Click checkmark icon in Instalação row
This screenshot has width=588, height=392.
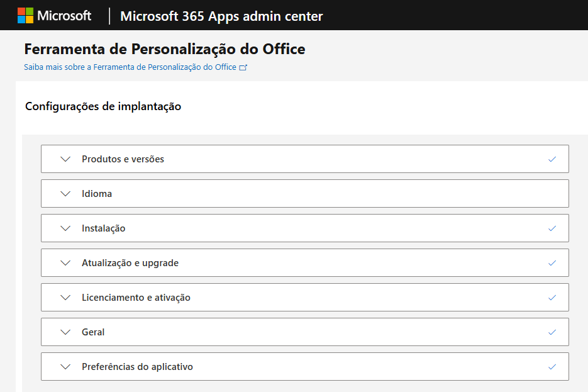[552, 228]
